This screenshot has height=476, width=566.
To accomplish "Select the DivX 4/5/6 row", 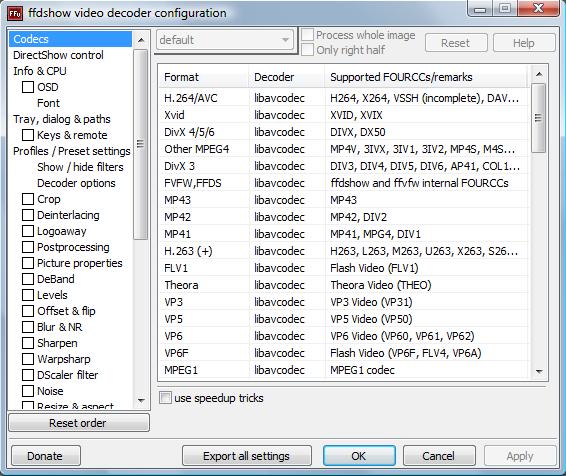I will pyautogui.click(x=344, y=132).
